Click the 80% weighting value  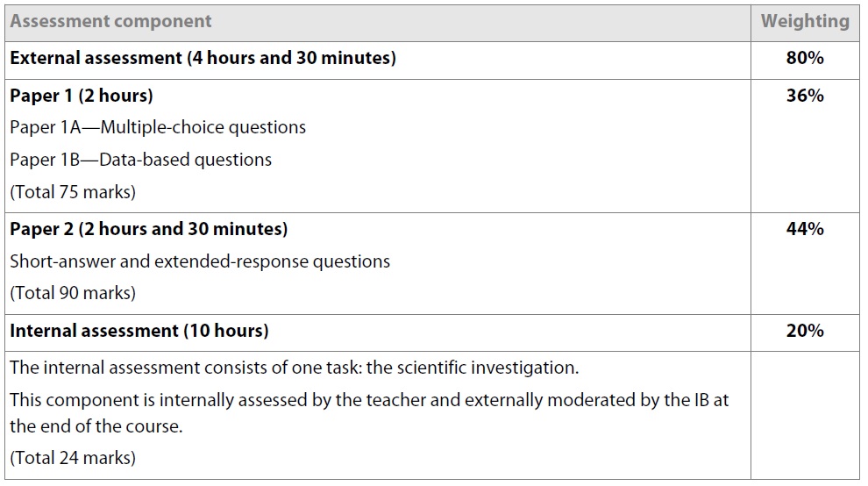click(x=805, y=58)
